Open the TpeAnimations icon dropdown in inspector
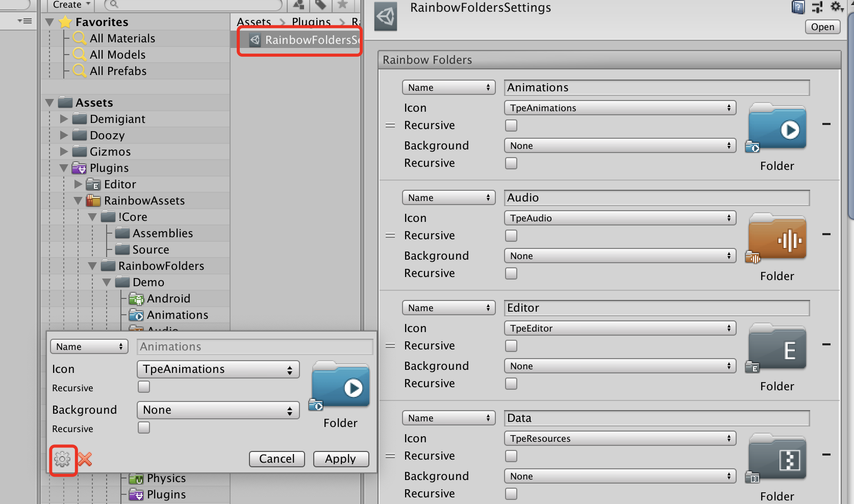This screenshot has width=854, height=504. (x=620, y=108)
